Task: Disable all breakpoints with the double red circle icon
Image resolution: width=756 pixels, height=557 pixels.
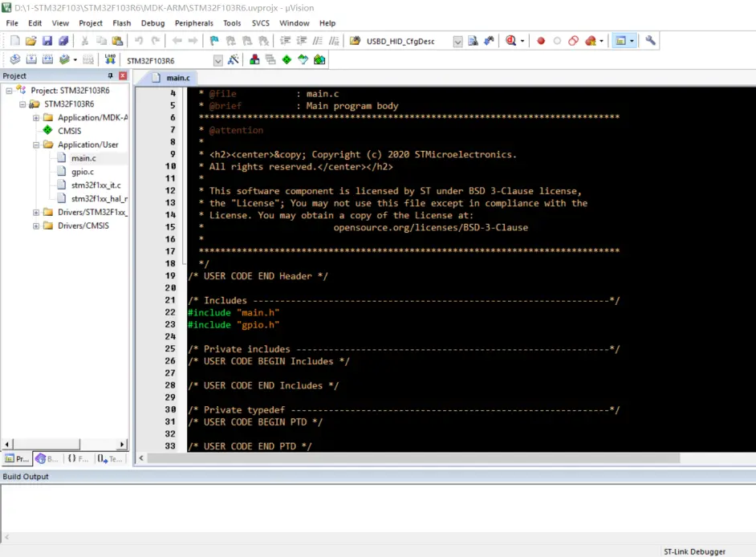Action: pos(573,41)
